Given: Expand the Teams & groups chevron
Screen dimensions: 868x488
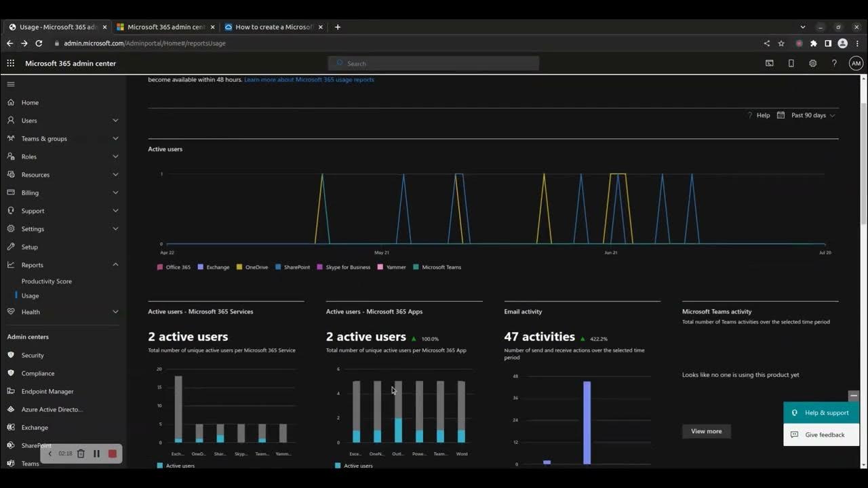Looking at the screenshot, I should click(x=115, y=138).
